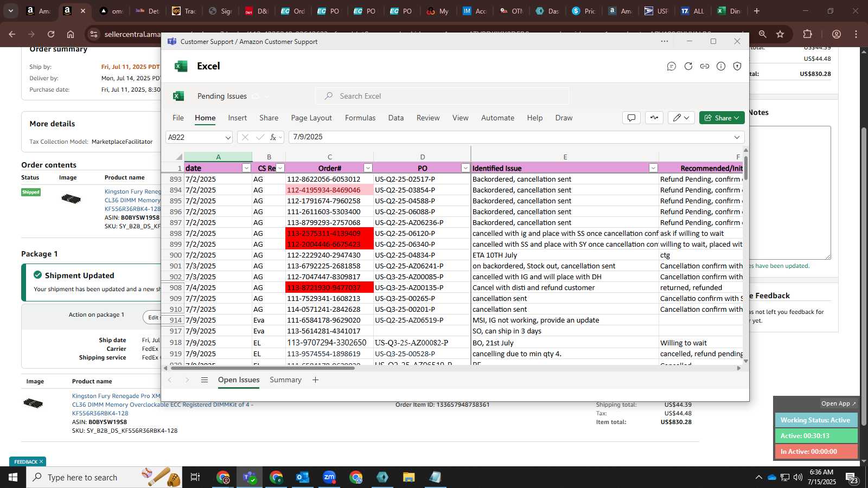Screen dimensions: 868x488
Task: Open Zoom from the taskbar
Action: pos(329,477)
